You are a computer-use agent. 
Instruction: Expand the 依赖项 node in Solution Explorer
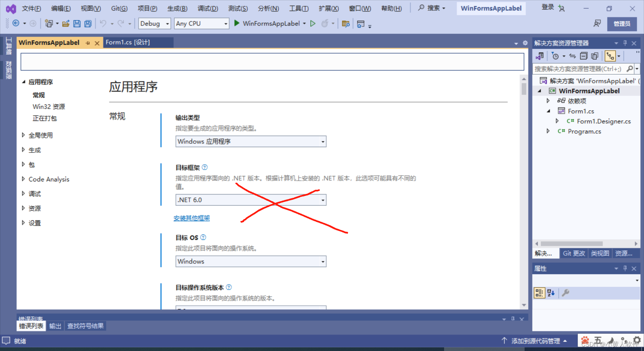coord(548,100)
